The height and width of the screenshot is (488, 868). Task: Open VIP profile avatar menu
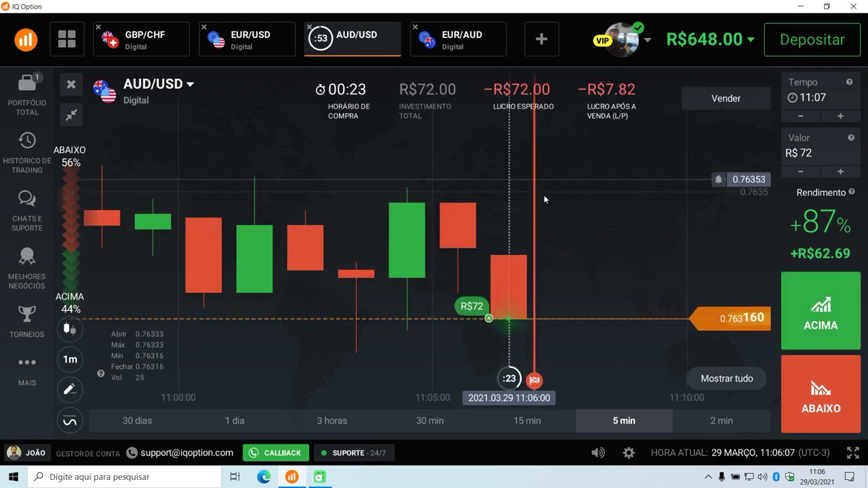pyautogui.click(x=623, y=39)
